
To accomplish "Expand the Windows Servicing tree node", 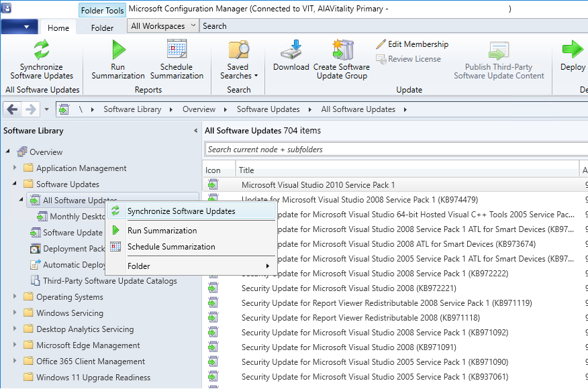I will 15,312.
